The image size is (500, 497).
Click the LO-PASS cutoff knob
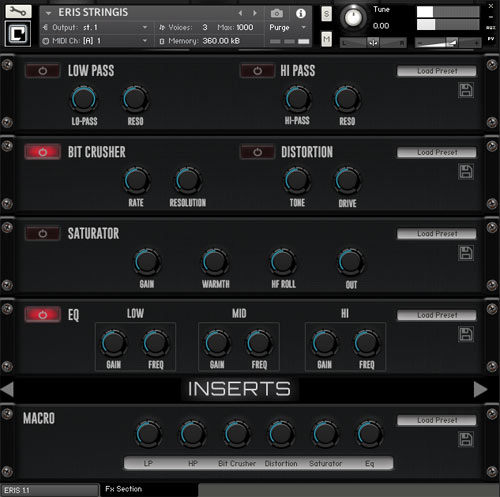click(84, 99)
